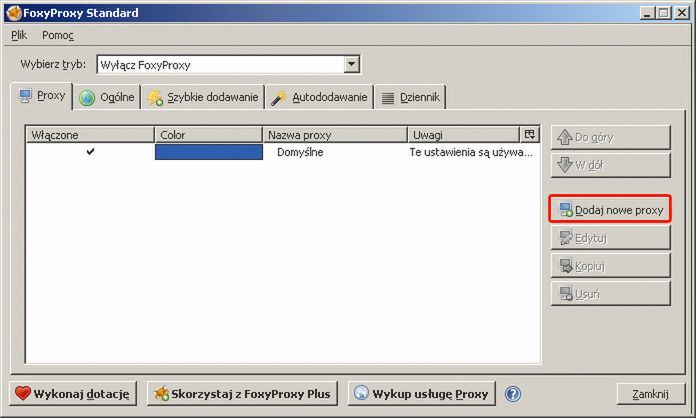
Task: Open the Autododawanie tab
Action: [x=320, y=97]
